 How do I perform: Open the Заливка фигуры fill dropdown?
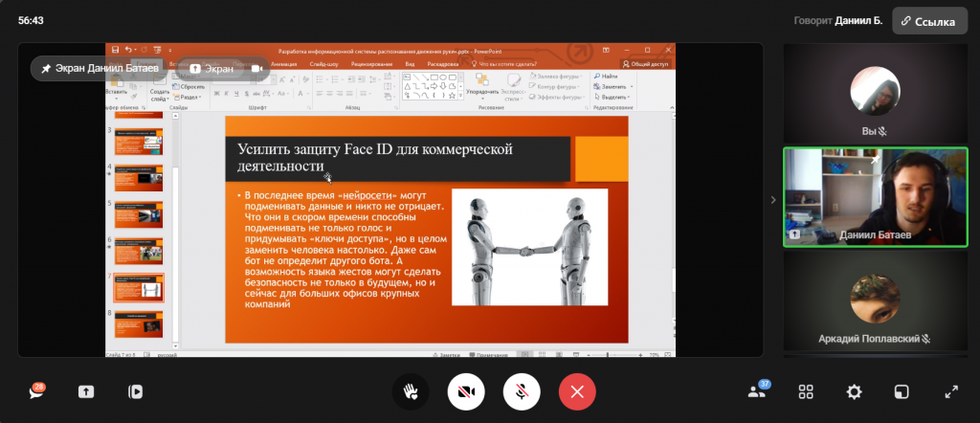556,77
